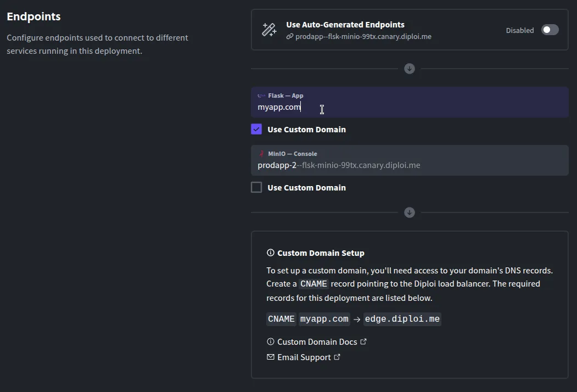Check Use Custom Domain for MinIO Console

256,187
